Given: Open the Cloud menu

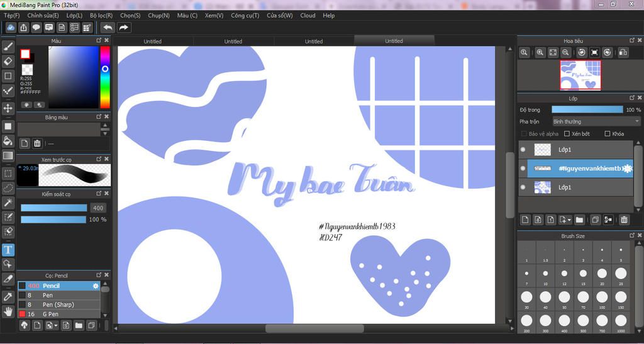Looking at the screenshot, I should 308,16.
